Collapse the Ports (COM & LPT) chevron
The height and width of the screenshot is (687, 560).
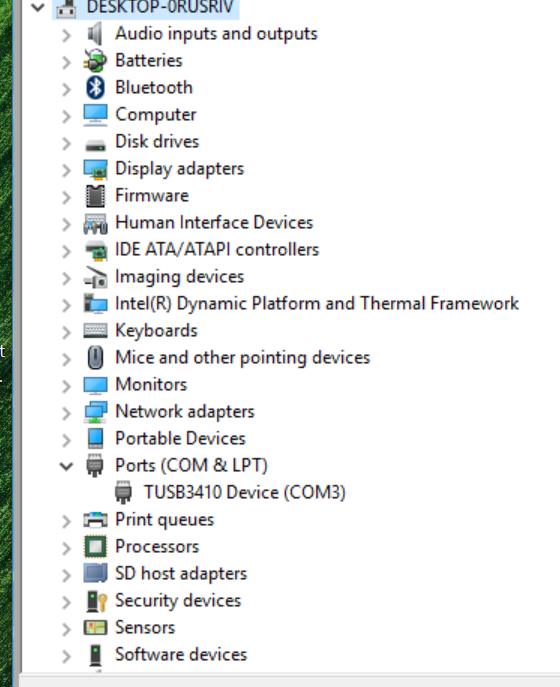[x=67, y=467]
